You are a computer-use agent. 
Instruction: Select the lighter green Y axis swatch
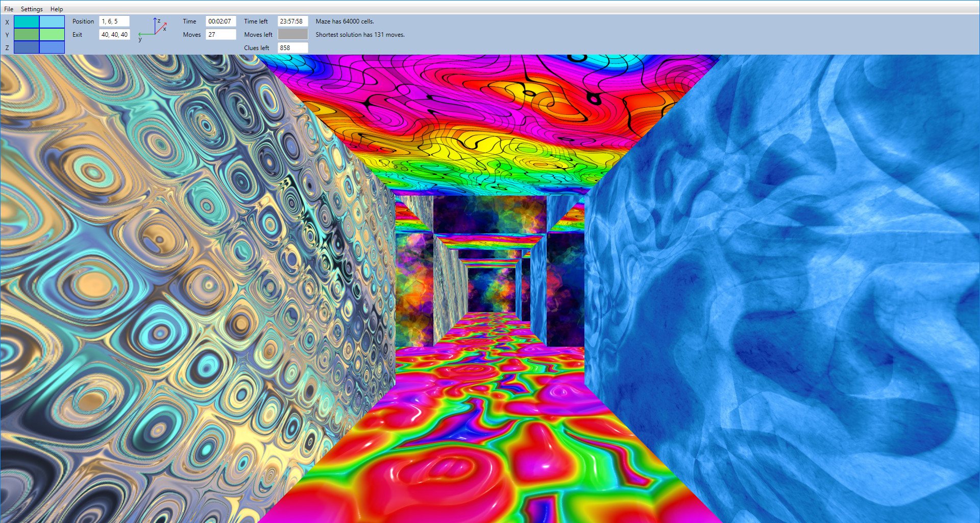(52, 35)
